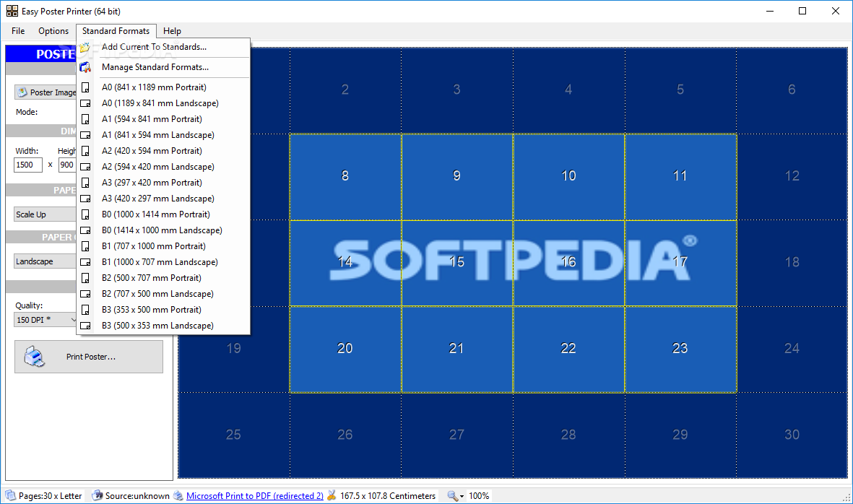Click landscape icon beside A1 841 x 594
This screenshot has height=504, width=853.
[x=85, y=135]
